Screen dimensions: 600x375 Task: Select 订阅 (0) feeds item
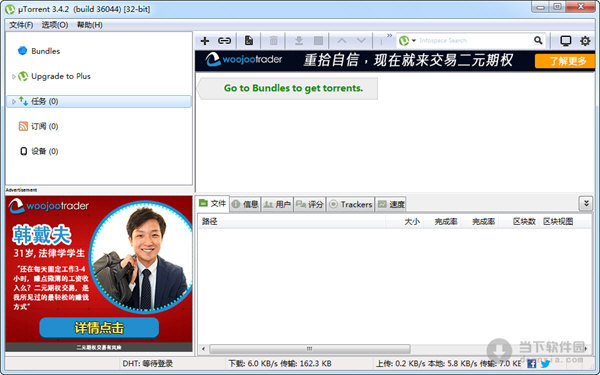click(x=45, y=126)
